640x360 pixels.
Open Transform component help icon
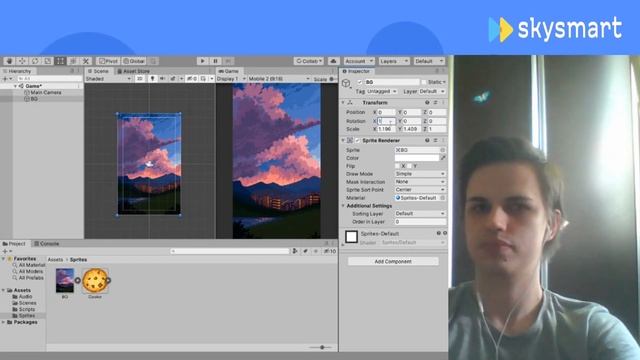coord(427,102)
